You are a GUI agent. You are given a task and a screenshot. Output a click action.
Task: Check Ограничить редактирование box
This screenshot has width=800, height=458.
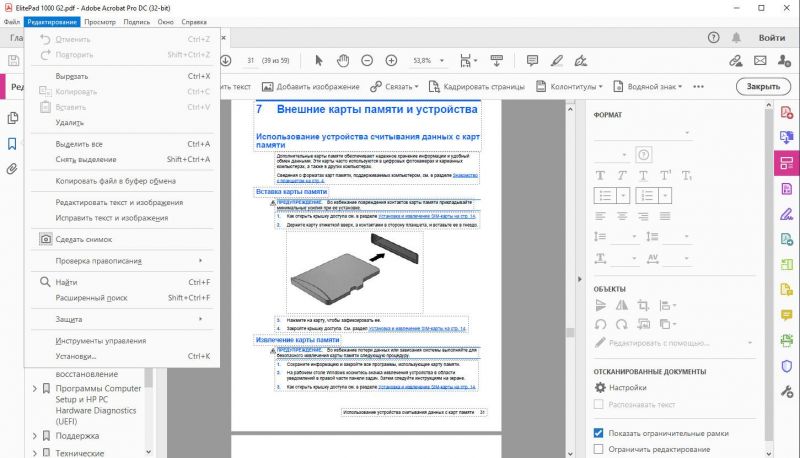[598, 449]
